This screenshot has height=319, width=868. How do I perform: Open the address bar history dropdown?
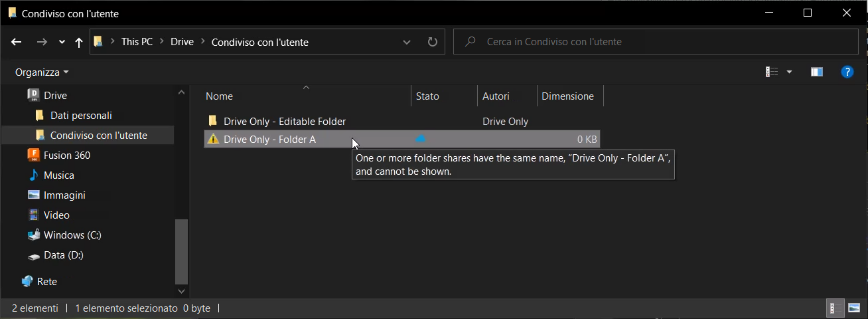click(x=407, y=42)
